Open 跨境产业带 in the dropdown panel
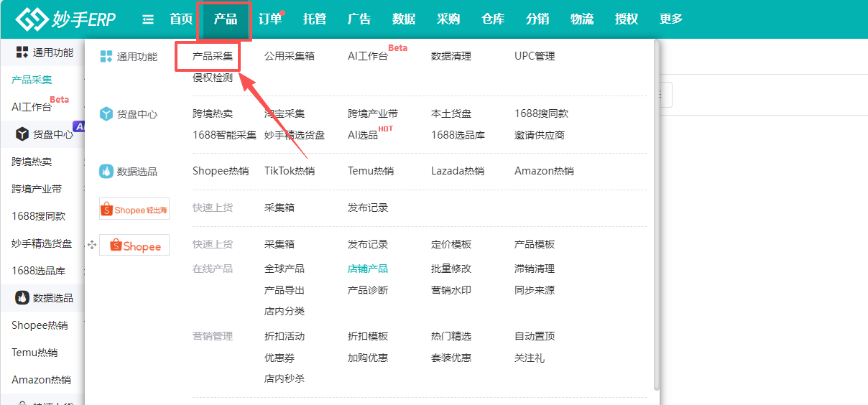The width and height of the screenshot is (868, 405). coord(373,113)
